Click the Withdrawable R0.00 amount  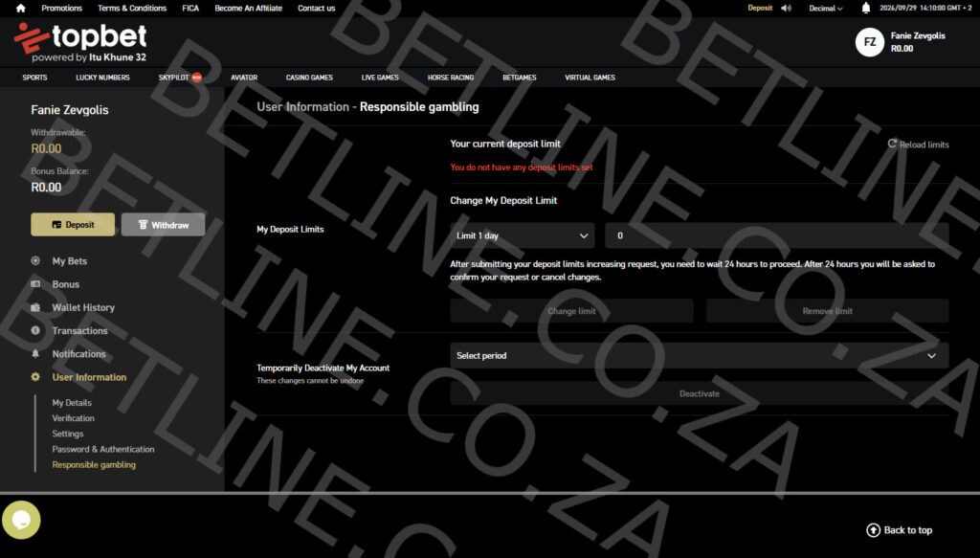tap(46, 148)
